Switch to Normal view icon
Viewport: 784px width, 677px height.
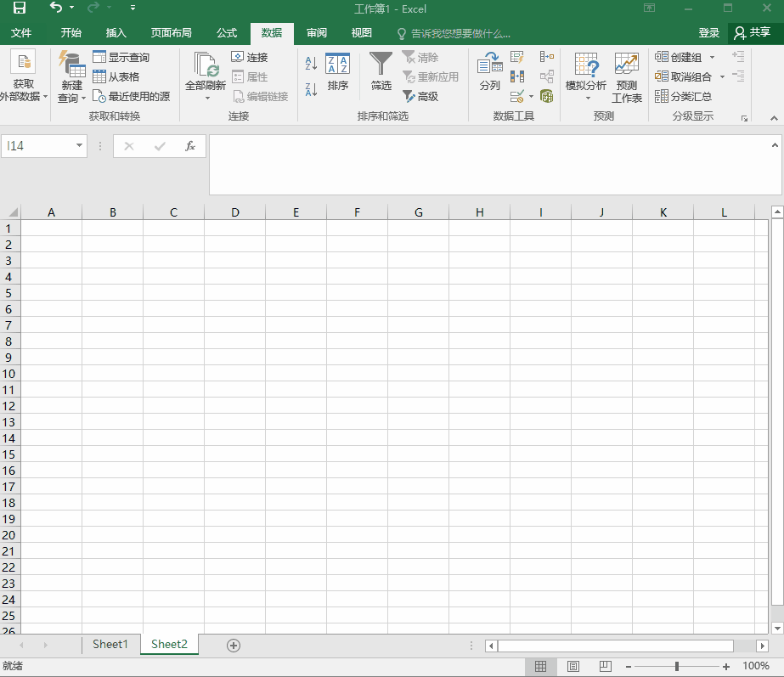(540, 666)
